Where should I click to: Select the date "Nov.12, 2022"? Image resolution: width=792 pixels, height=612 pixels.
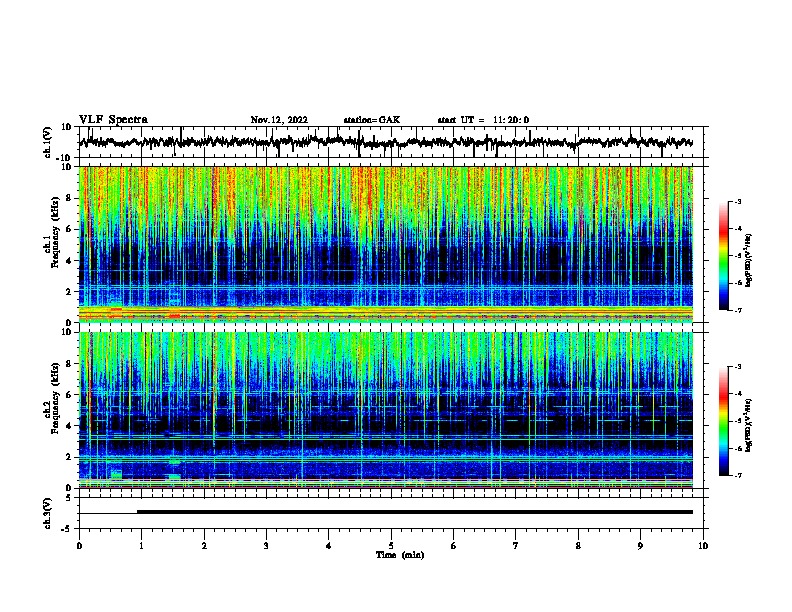pos(279,120)
